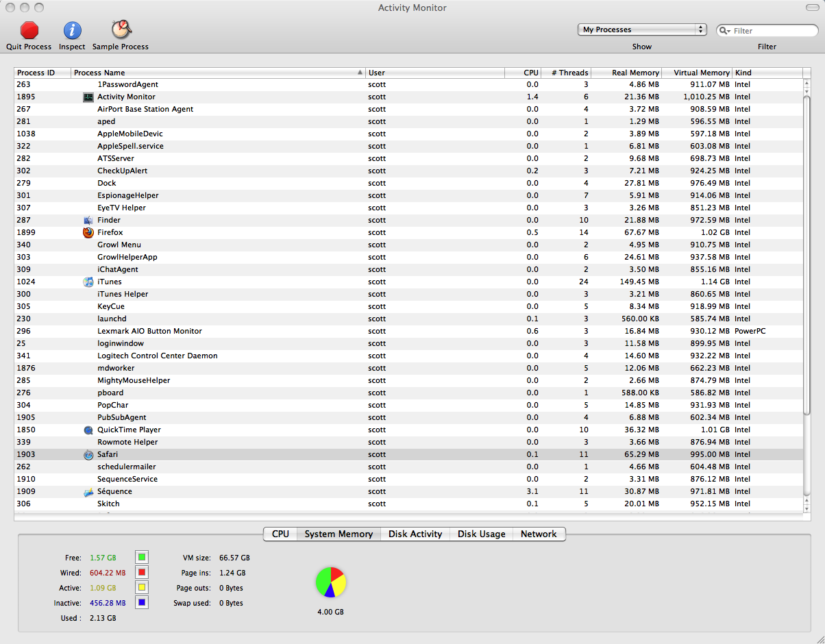825x644 pixels.
Task: Click the Sample Process toolbar icon
Action: (121, 30)
